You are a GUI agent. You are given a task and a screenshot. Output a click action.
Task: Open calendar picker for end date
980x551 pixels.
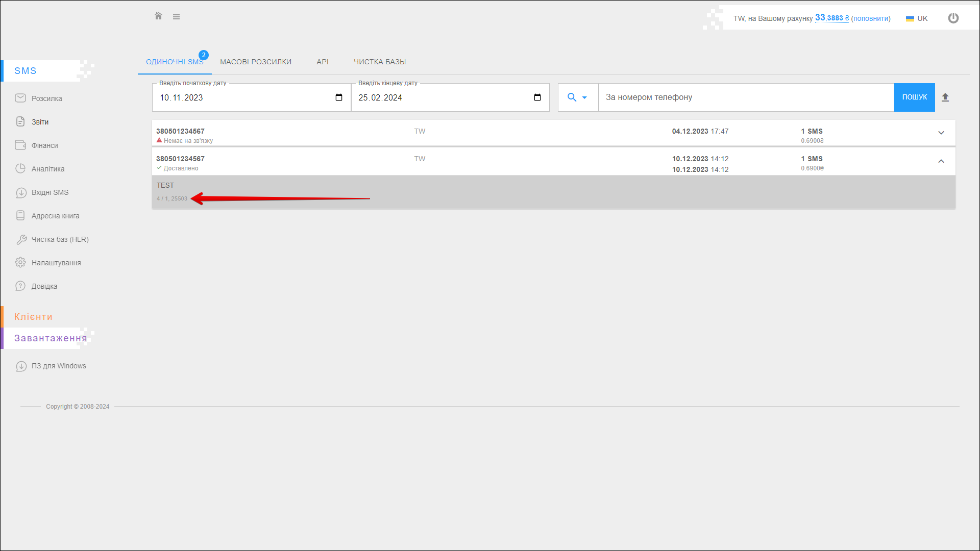tap(537, 97)
